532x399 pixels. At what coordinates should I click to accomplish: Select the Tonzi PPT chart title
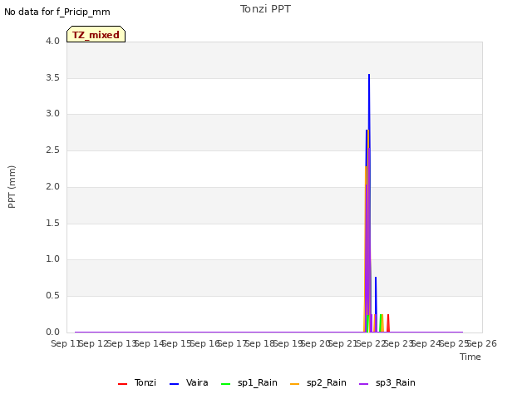pyautogui.click(x=265, y=9)
